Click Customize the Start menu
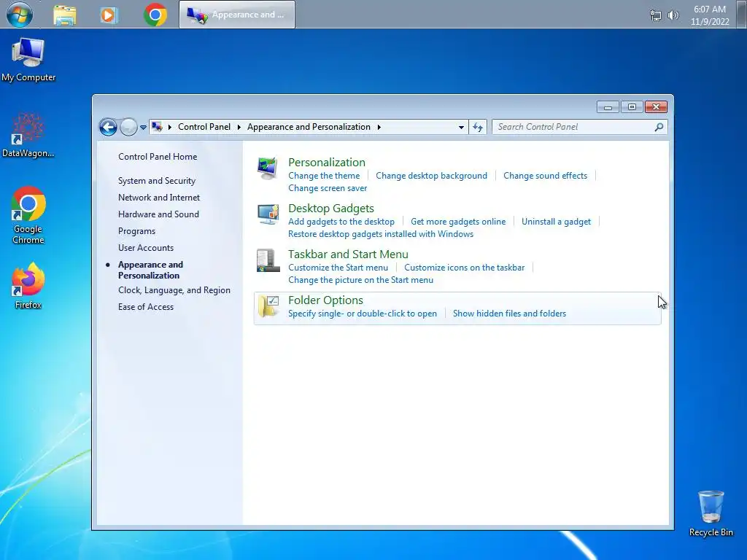This screenshot has height=560, width=747. click(338, 268)
